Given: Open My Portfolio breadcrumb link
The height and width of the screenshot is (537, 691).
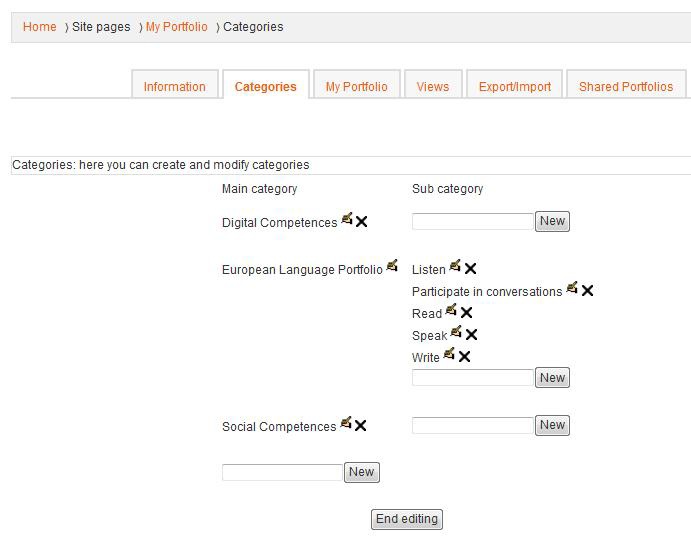Looking at the screenshot, I should pyautogui.click(x=176, y=27).
